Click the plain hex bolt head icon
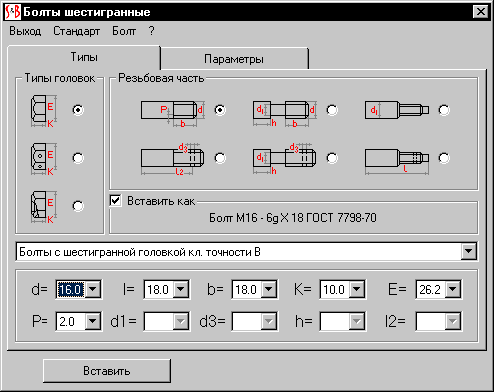Image resolution: width=494 pixels, height=392 pixels. [43, 111]
